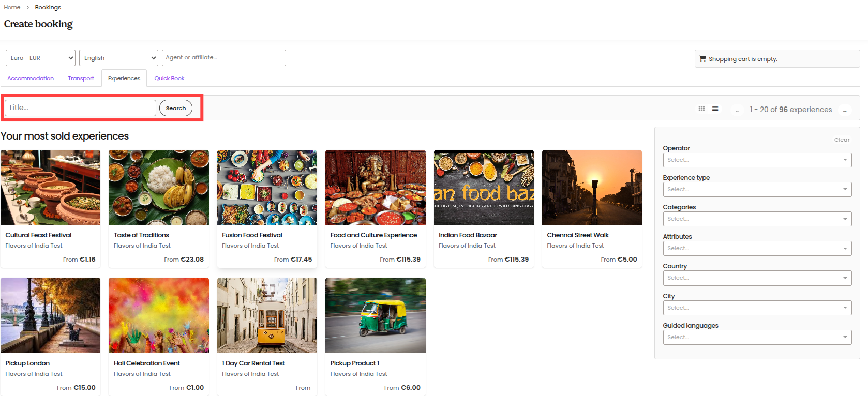Click the Bookings breadcrumb

point(48,7)
